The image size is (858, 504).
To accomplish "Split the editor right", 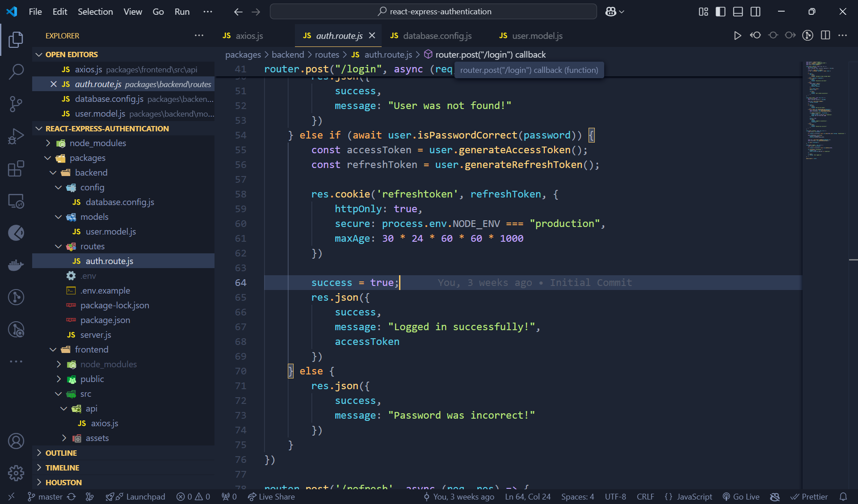I will pyautogui.click(x=825, y=36).
